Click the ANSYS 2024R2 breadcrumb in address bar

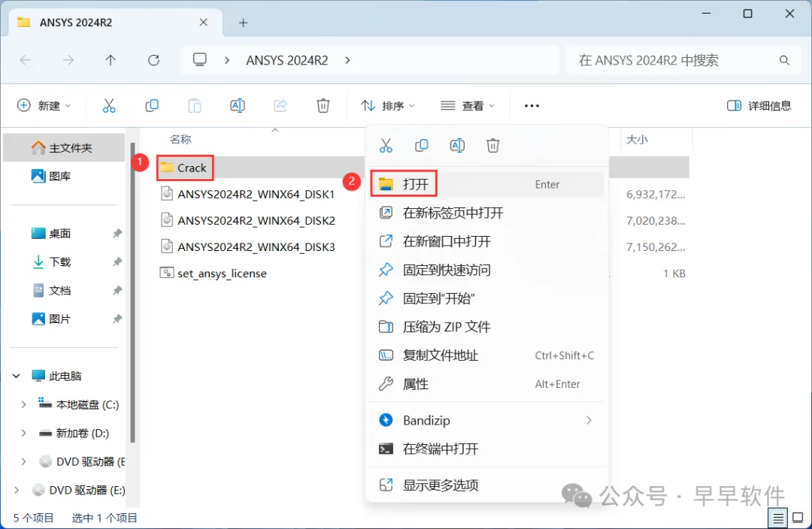coord(287,61)
